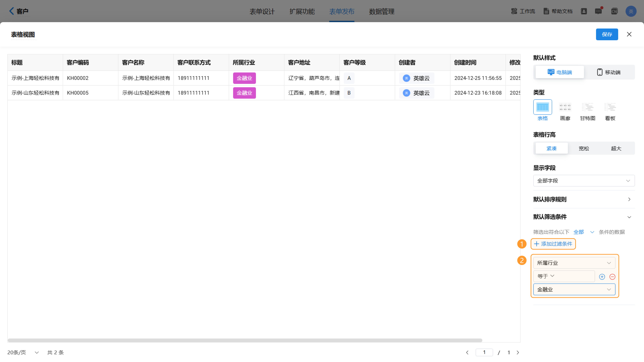This screenshot has width=644, height=362.
Task: Click the 英雄云 avatar in KH00002 row
Action: point(407,78)
